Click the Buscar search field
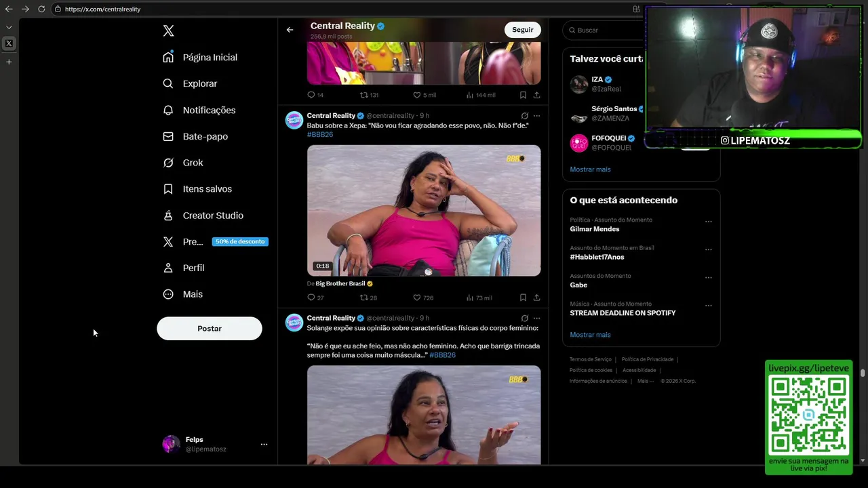This screenshot has width=868, height=488. coord(604,30)
